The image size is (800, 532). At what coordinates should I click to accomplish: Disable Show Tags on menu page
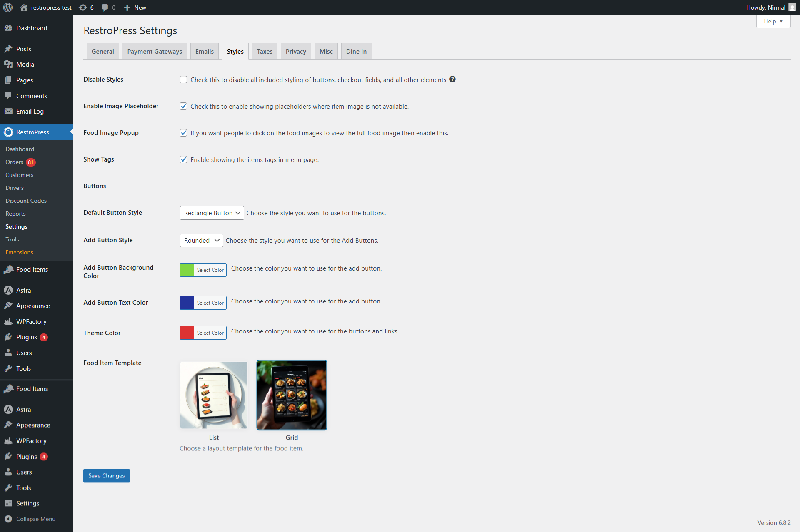tap(183, 159)
